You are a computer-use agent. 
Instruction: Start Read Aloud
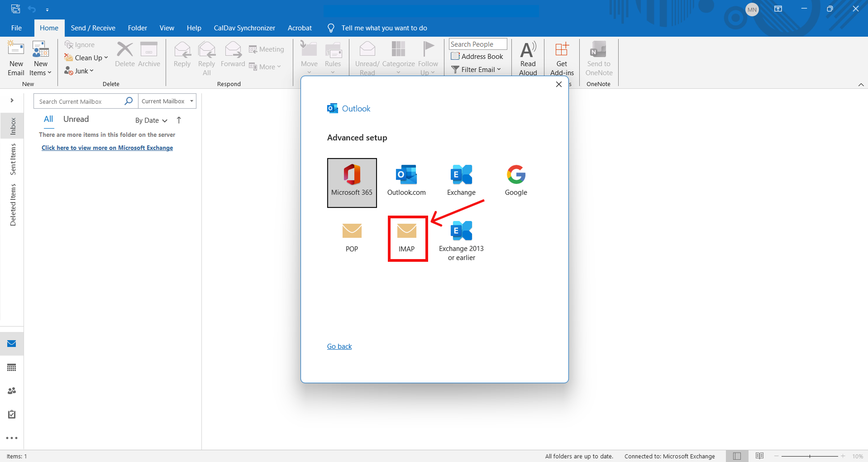pos(528,58)
